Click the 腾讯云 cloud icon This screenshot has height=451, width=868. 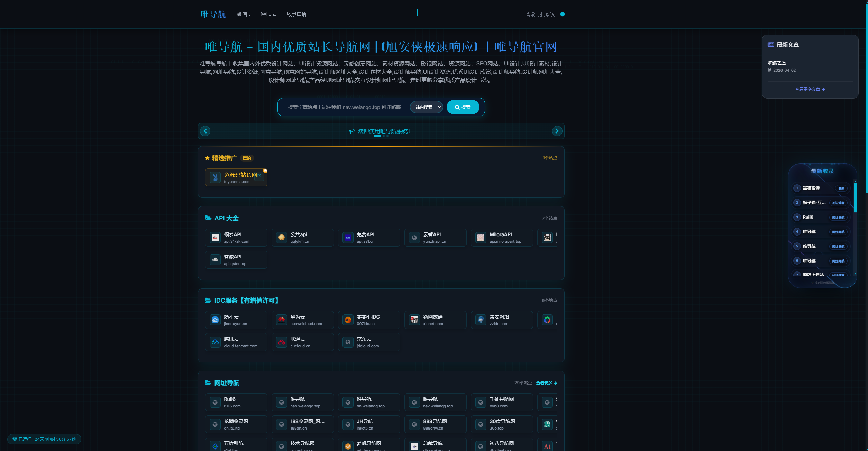215,342
